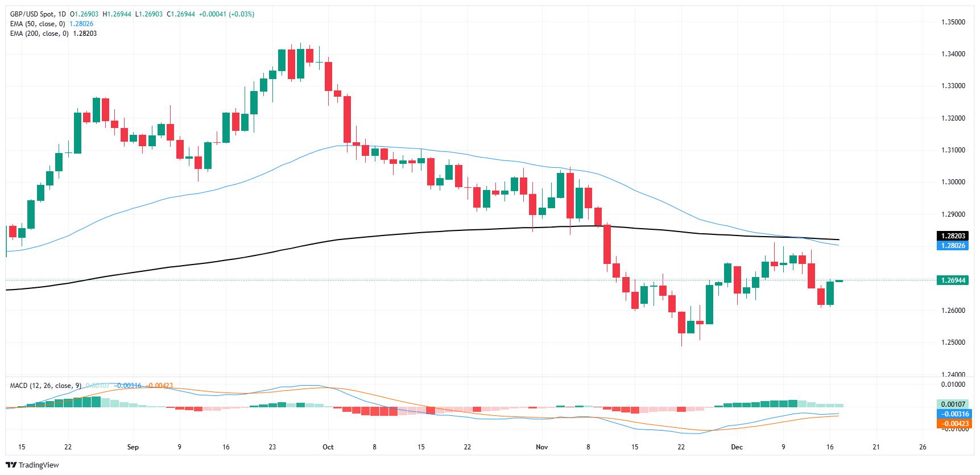This screenshot has height=475, width=980.
Task: Click the Nov label on time axis
Action: (x=542, y=447)
